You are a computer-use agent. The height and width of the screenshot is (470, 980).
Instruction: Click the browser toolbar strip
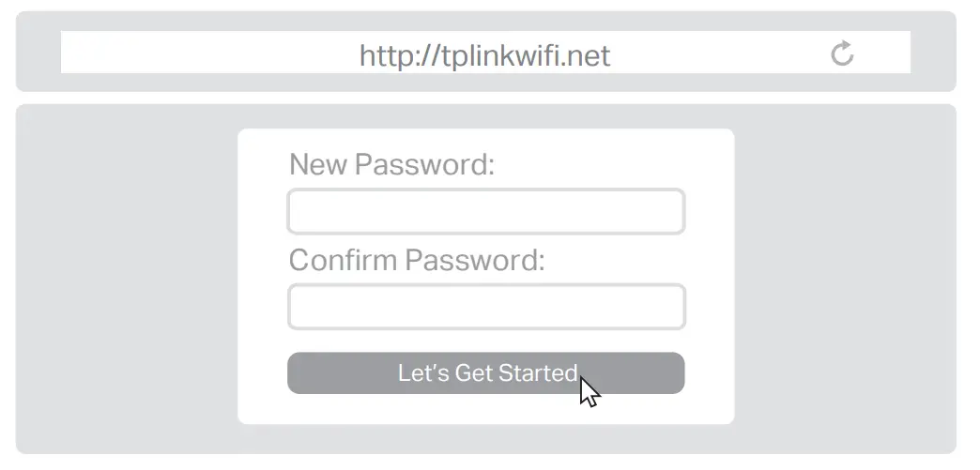click(38, 52)
